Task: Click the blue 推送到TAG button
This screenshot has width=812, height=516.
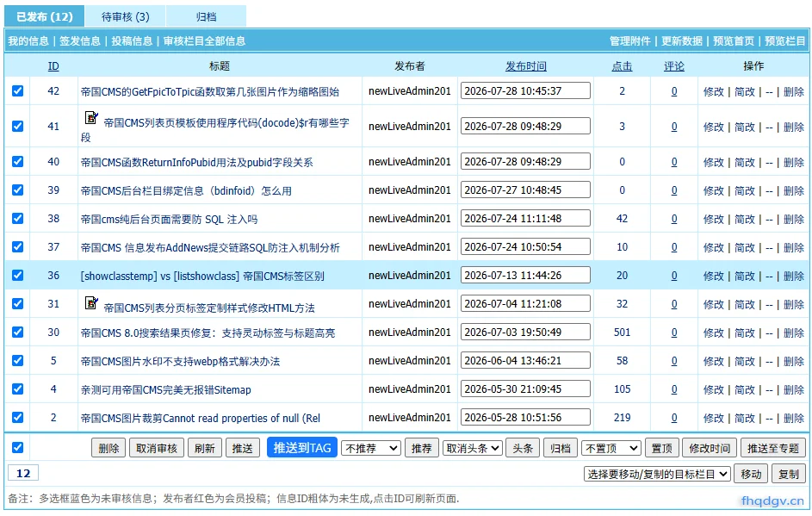Action: coord(302,448)
